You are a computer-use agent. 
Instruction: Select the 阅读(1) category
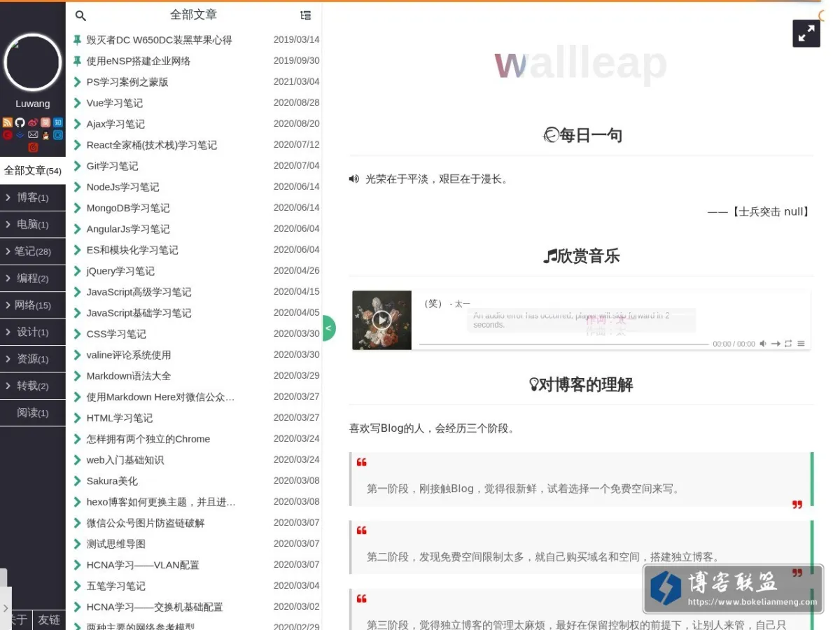coord(33,413)
